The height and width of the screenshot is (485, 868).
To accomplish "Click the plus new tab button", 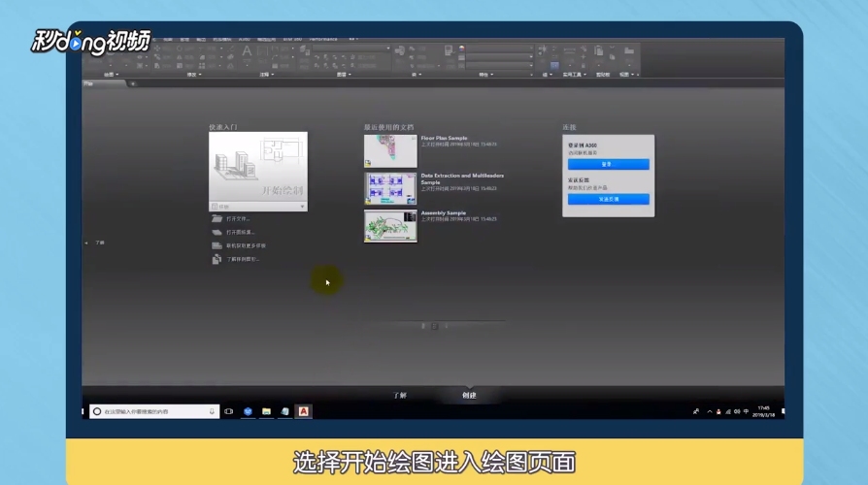I will tap(133, 83).
